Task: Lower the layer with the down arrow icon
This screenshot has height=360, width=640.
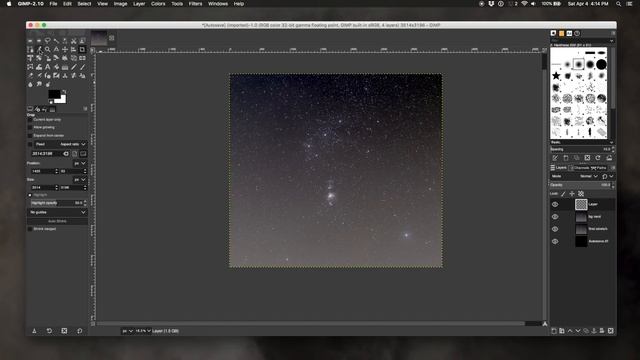Action: click(x=578, y=331)
